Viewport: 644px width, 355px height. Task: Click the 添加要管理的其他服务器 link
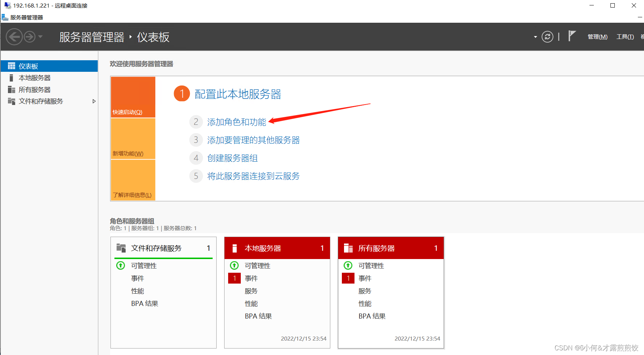(253, 140)
